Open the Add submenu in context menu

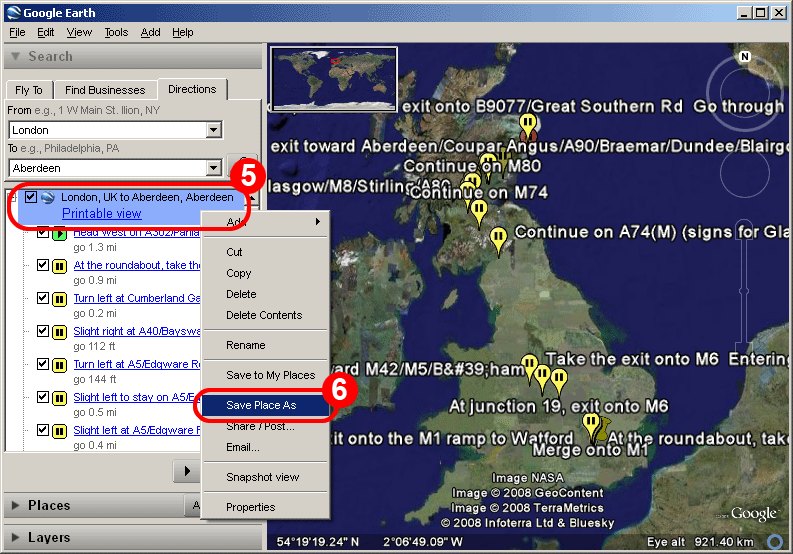(266, 222)
